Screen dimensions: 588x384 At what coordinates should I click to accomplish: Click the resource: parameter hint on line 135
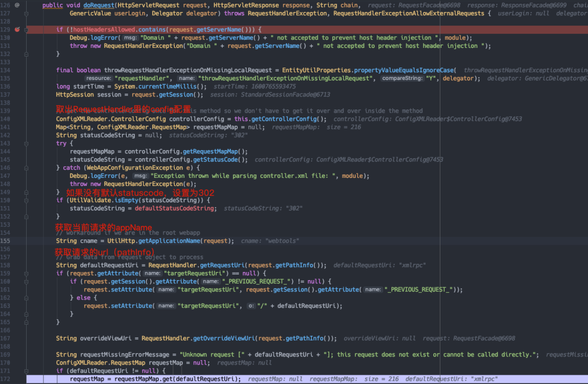(98, 78)
